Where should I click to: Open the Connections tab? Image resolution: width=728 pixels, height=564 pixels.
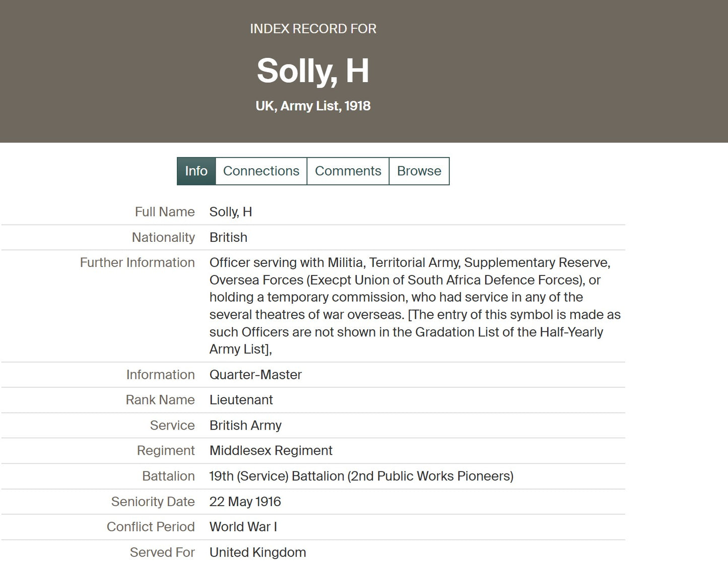point(261,171)
